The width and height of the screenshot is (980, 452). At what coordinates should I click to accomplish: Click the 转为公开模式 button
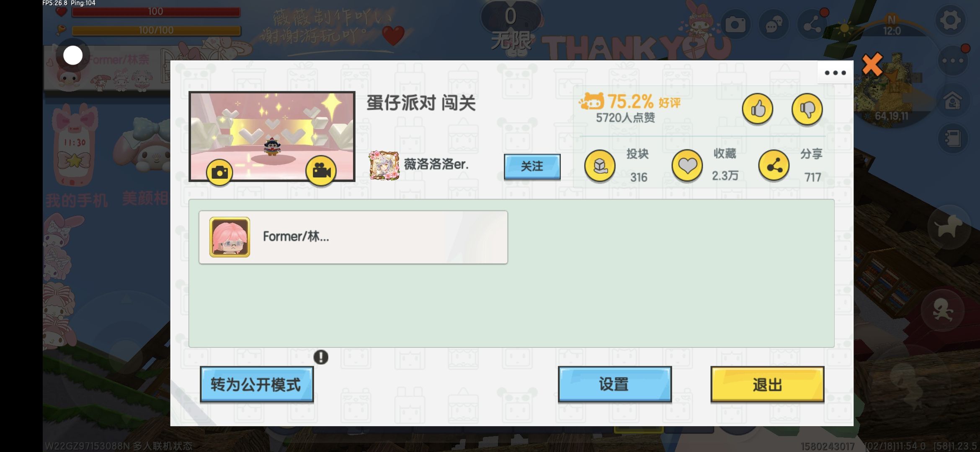(x=256, y=384)
